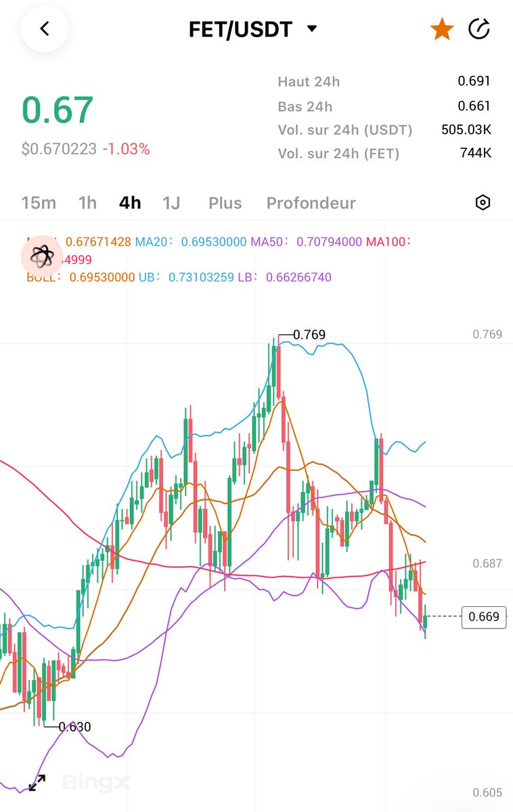Tap the UB value 0.73103259
The image size is (513, 812).
pyautogui.click(x=202, y=277)
